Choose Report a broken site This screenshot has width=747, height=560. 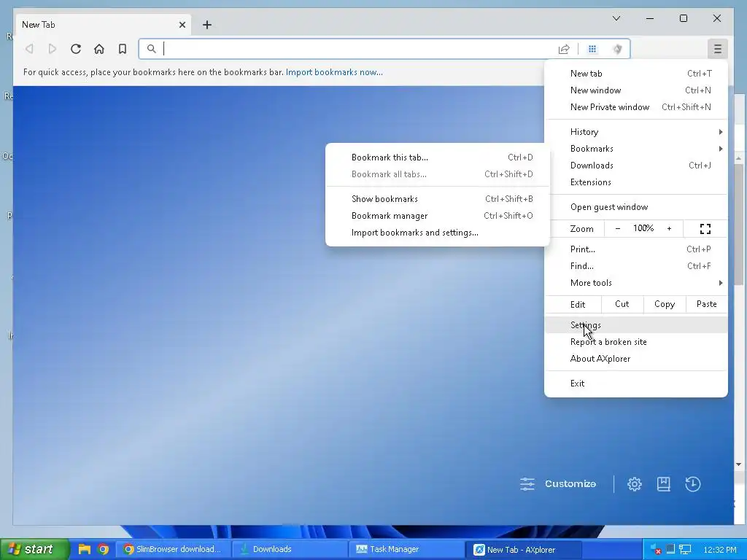[636, 342]
